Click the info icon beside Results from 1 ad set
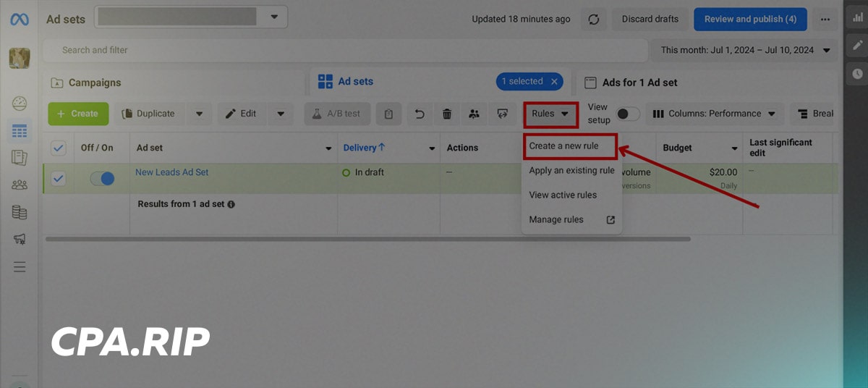The image size is (868, 388). coord(231,205)
